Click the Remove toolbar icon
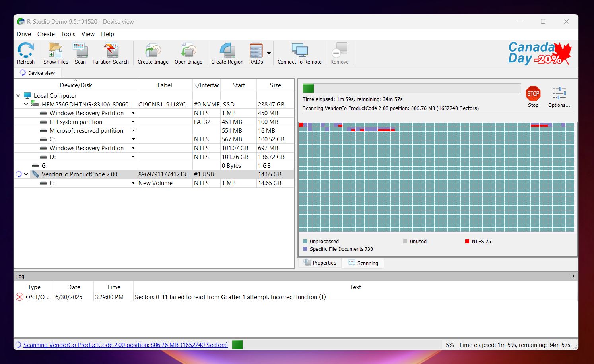 tap(340, 51)
